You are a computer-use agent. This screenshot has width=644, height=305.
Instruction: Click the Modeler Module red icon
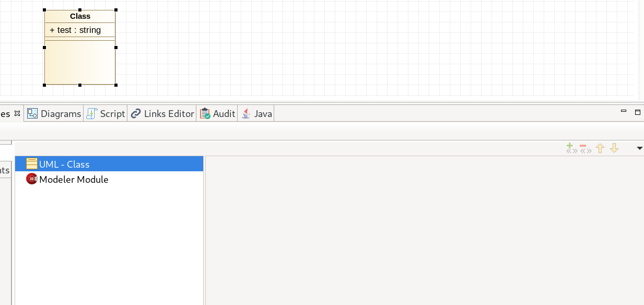point(32,179)
